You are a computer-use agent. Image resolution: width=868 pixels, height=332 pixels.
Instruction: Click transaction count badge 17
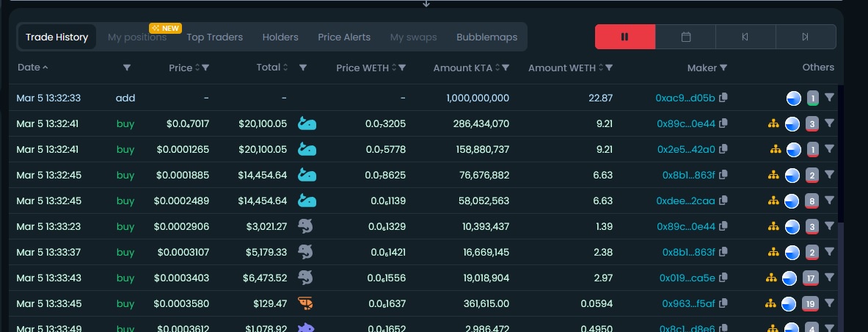[x=811, y=278]
